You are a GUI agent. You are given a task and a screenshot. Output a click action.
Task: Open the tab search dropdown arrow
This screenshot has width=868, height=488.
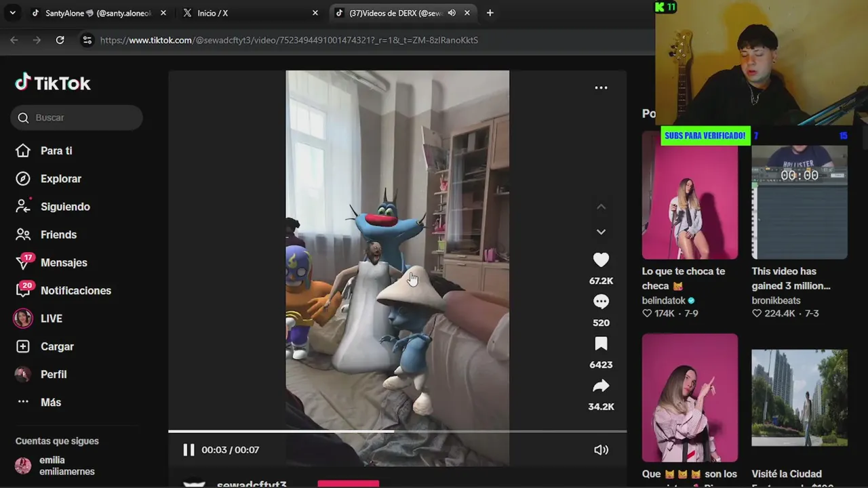(12, 13)
